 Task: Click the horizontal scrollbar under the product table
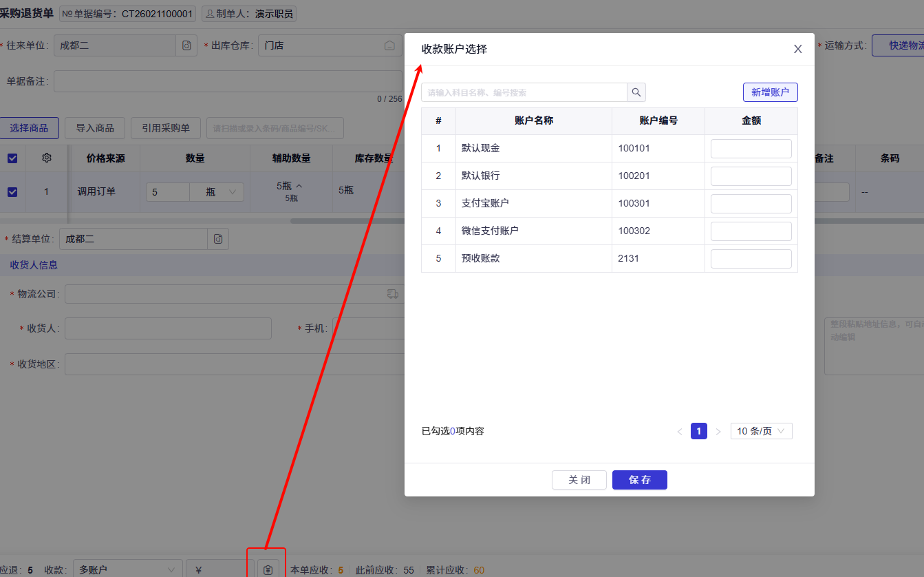coord(347,221)
